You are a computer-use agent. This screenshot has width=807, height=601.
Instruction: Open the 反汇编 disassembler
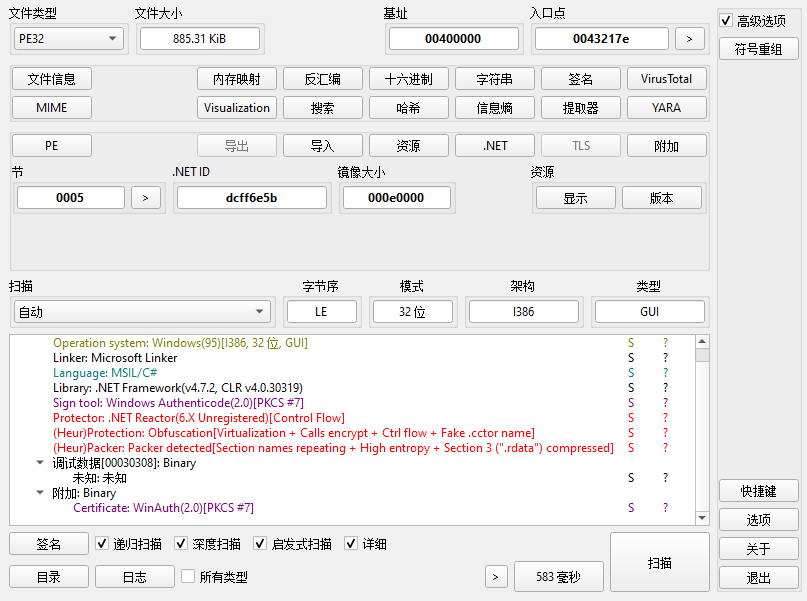[x=323, y=79]
